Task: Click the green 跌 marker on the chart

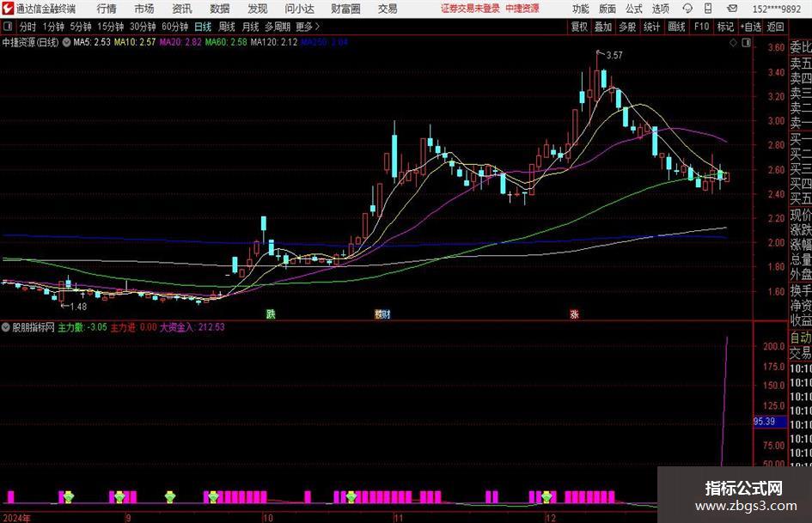Action: point(271,313)
